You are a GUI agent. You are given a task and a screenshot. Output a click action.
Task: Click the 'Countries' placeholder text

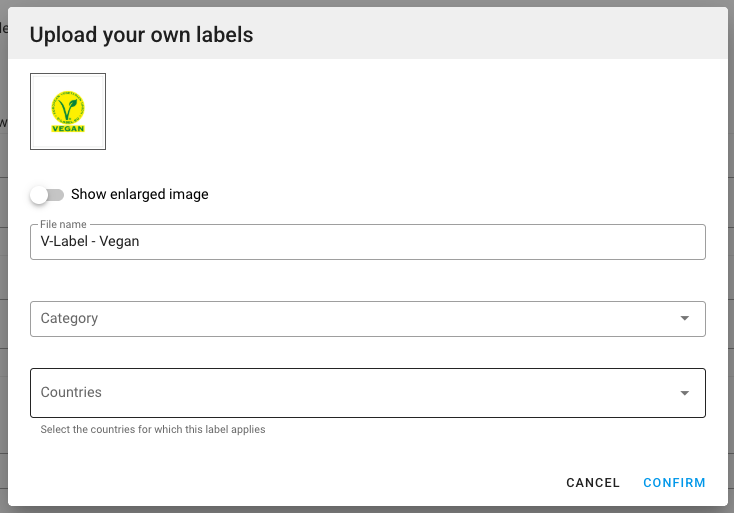click(71, 392)
